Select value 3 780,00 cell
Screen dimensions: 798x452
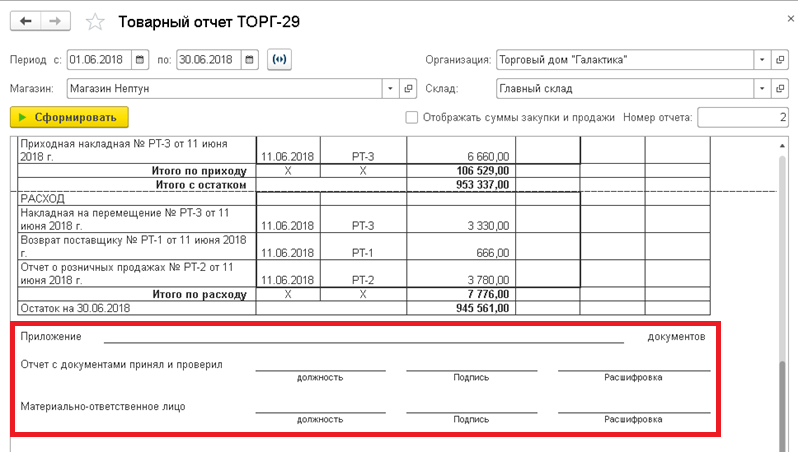pyautogui.click(x=461, y=274)
